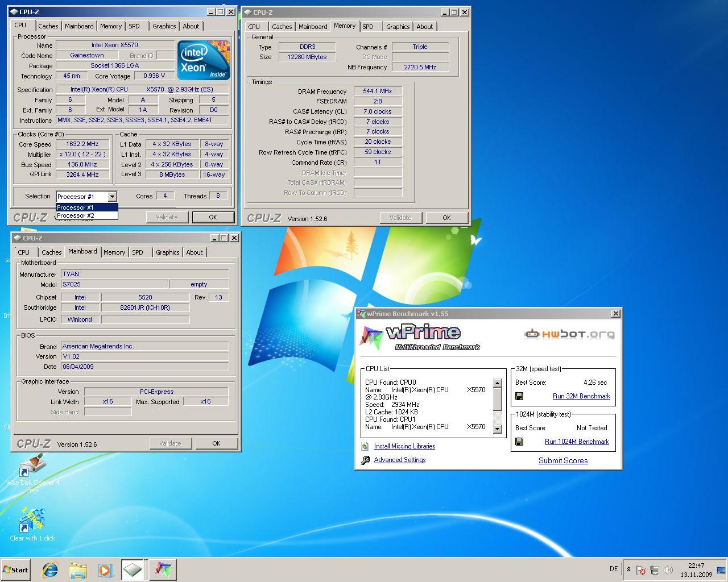Show hidden tray icons arrow
Viewport: 728px width, 582px height.
tap(628, 569)
